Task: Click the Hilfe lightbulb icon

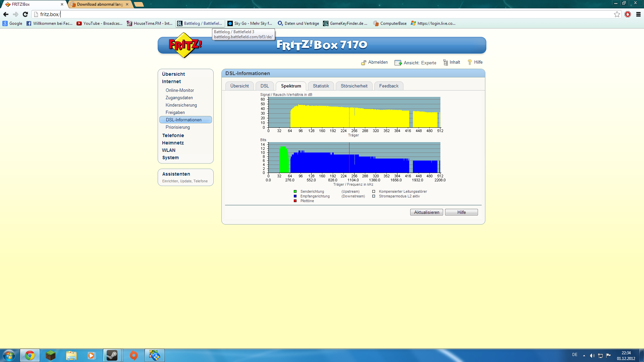Action: click(x=470, y=62)
